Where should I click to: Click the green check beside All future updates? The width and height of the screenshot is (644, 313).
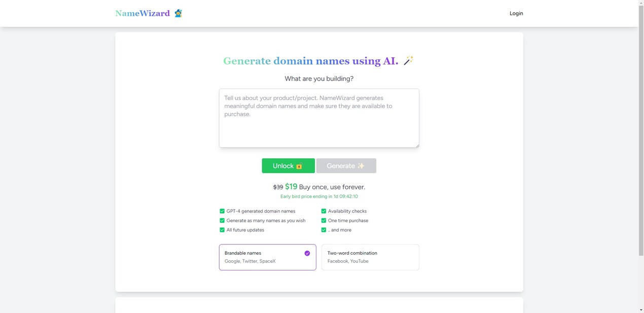coord(222,230)
